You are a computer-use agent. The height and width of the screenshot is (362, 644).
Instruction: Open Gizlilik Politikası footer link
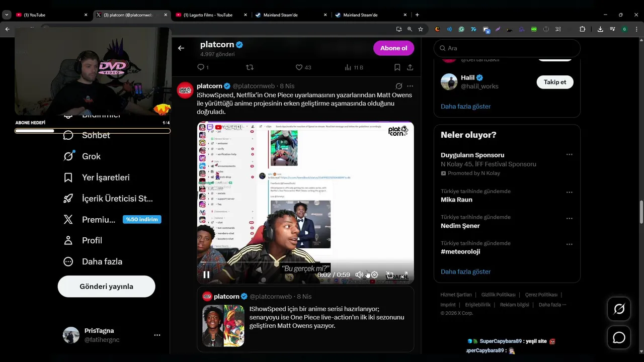click(x=498, y=295)
